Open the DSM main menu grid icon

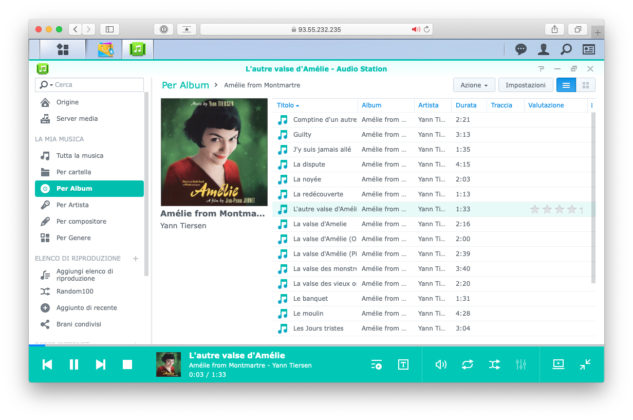pyautogui.click(x=63, y=50)
